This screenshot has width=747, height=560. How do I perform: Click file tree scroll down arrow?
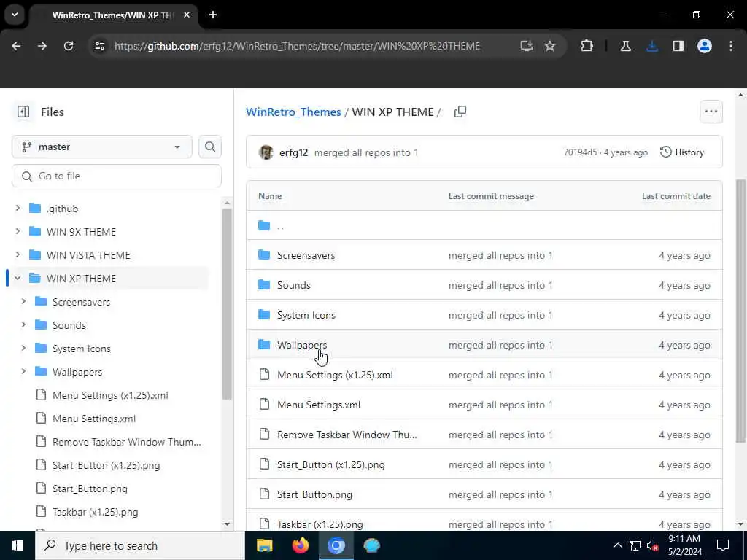[227, 524]
